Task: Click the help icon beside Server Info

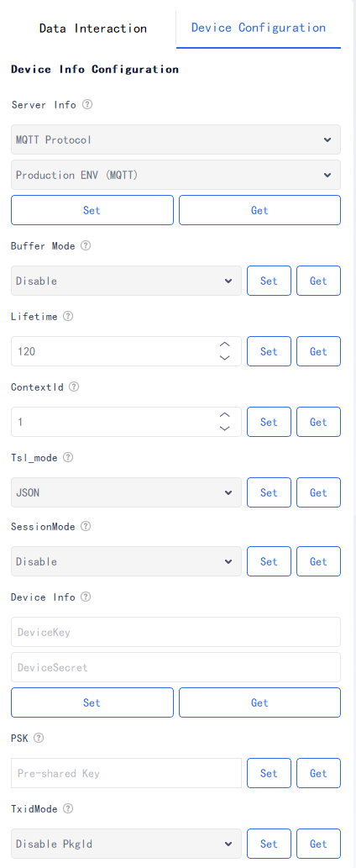Action: 87,104
